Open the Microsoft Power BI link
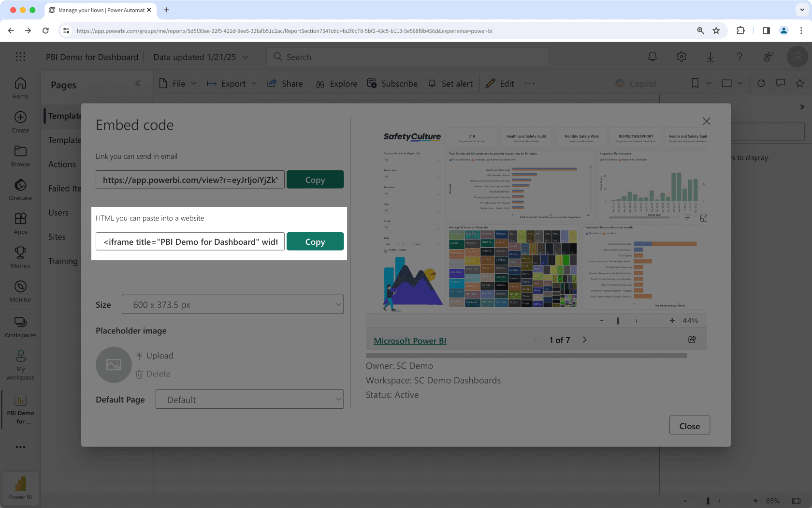This screenshot has width=812, height=508. 409,340
